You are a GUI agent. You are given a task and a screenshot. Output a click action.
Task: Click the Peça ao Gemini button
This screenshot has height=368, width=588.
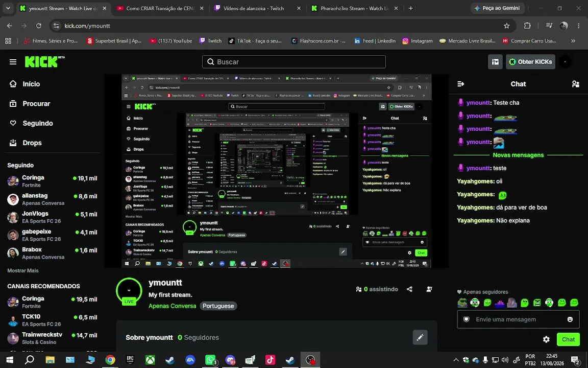click(497, 8)
